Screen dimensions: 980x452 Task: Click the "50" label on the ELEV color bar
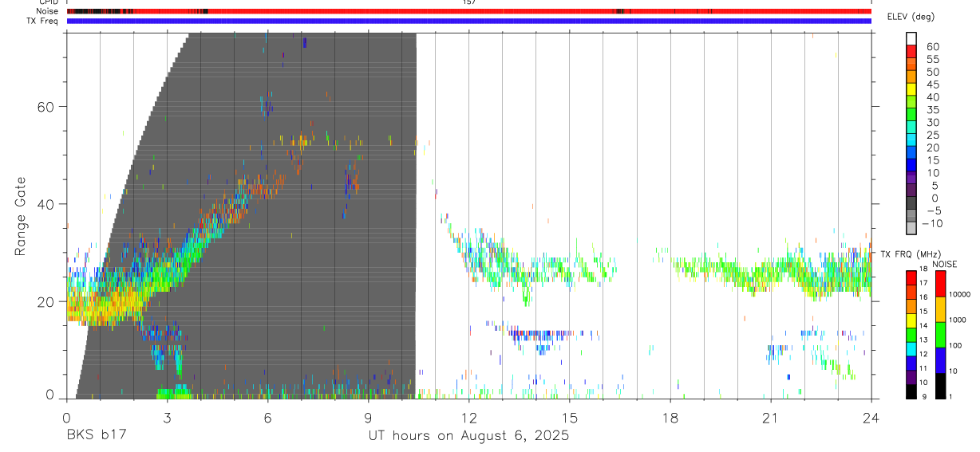tap(933, 73)
